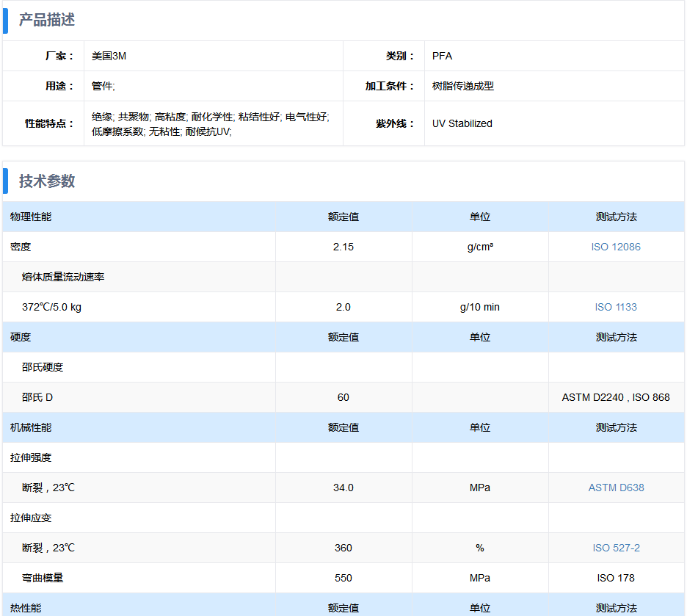Select the manufacturer value 美国3M

point(109,56)
